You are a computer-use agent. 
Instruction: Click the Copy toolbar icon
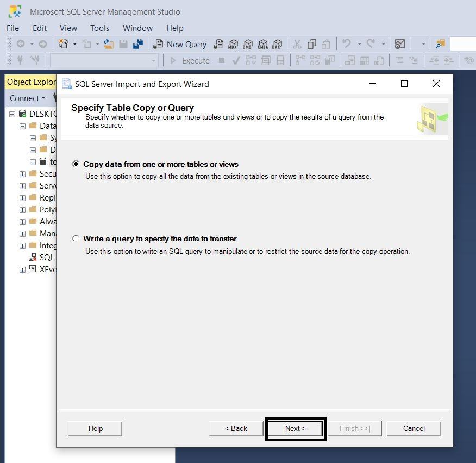(x=312, y=45)
